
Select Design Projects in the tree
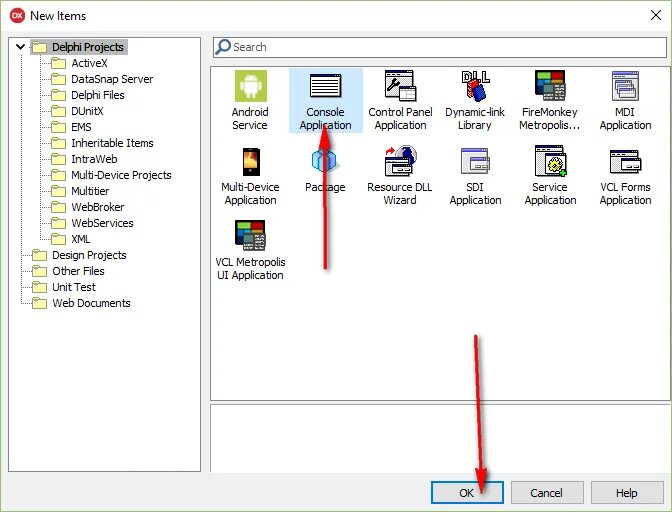pyautogui.click(x=79, y=255)
